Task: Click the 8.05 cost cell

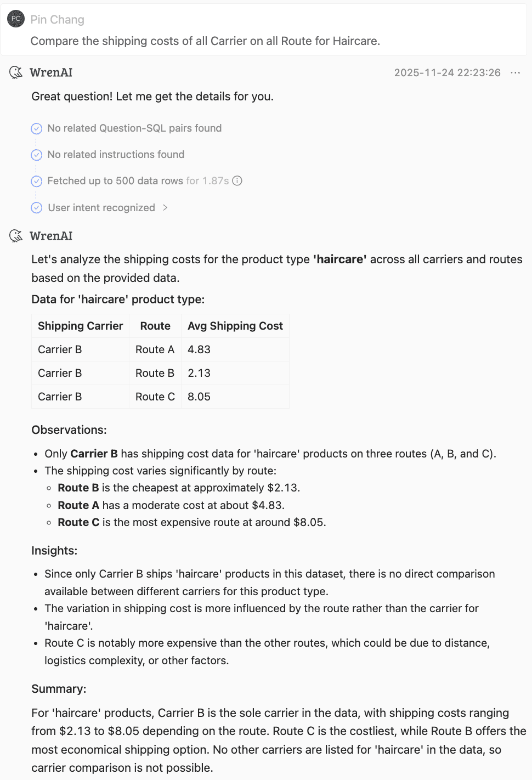Action: pyautogui.click(x=199, y=397)
